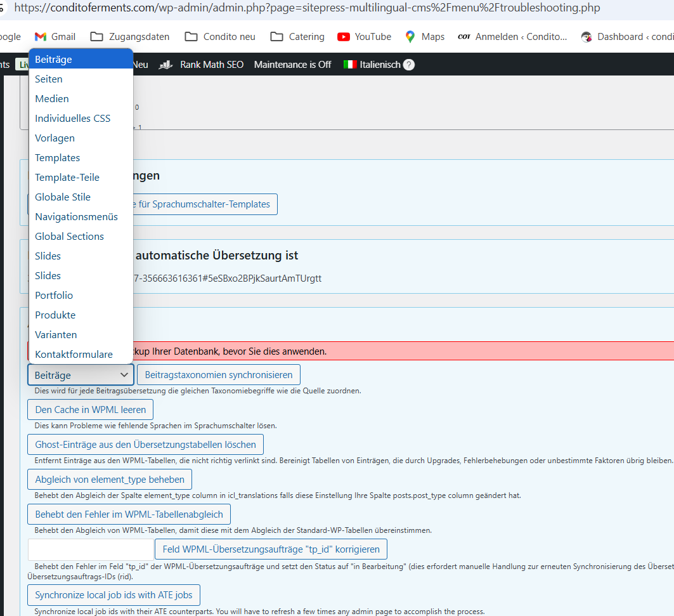Click the ID text ending in SaurtAmTUrgtt
Viewport: 674px width, 616px height.
(x=228, y=279)
